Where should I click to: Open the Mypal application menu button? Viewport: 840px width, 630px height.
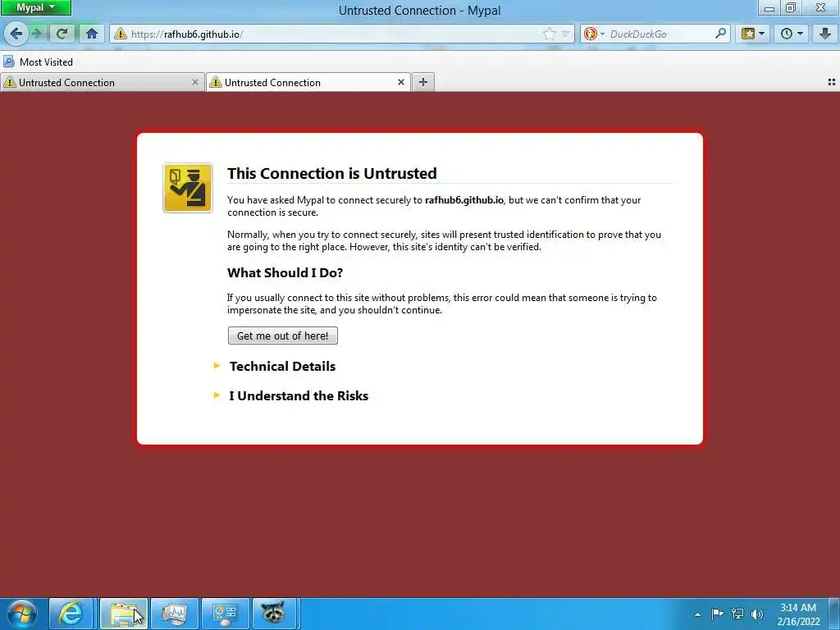coord(36,7)
